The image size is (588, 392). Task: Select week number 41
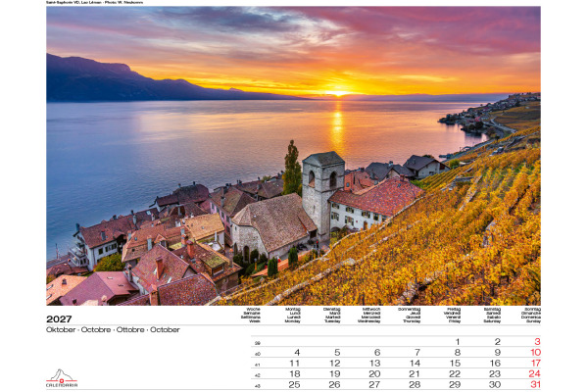point(258,365)
